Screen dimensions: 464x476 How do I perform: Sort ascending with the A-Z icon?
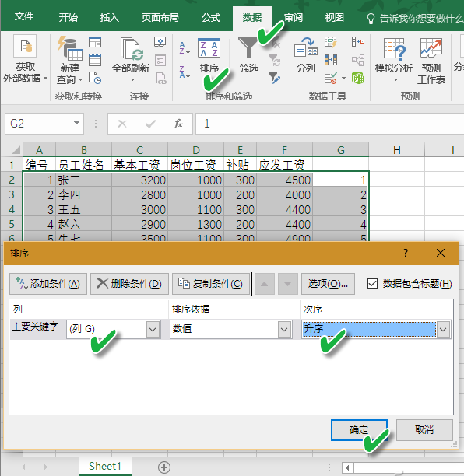[185, 48]
